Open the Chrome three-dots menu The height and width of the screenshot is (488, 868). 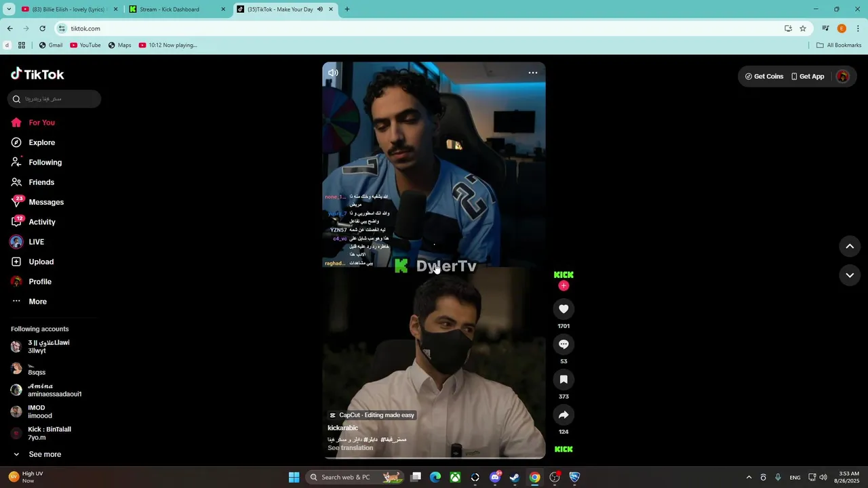tap(858, 28)
